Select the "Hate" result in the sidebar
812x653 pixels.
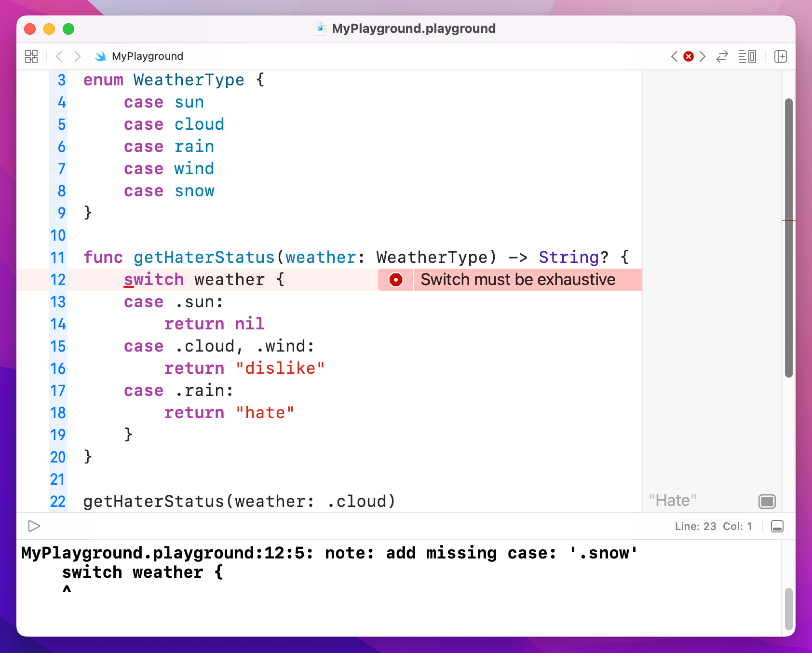672,500
